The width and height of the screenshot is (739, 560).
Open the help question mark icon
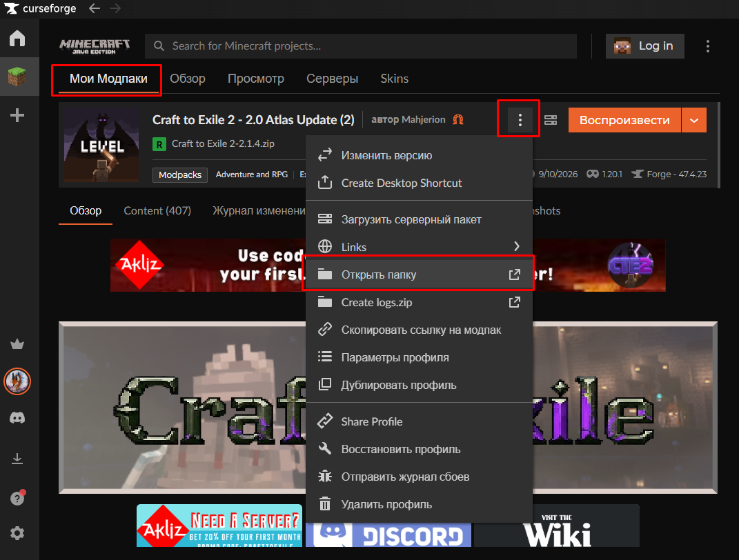17,498
